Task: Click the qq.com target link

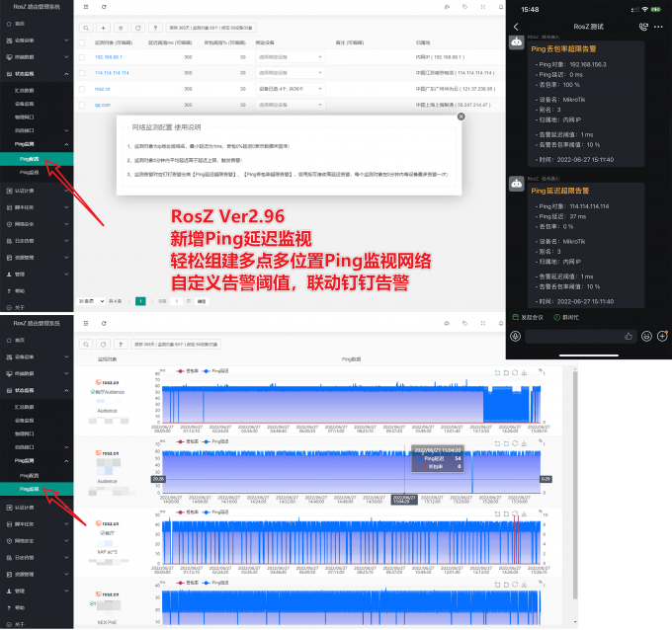Action: [x=103, y=105]
